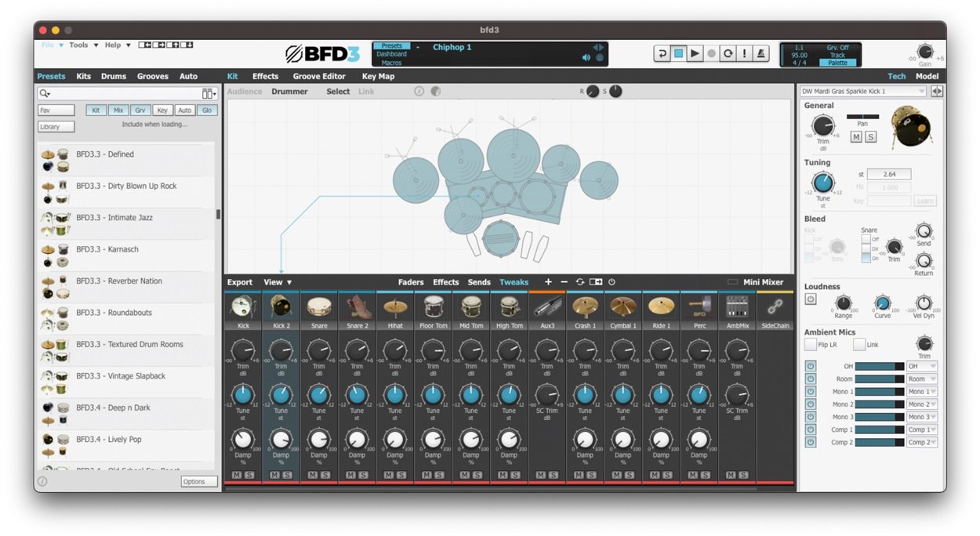980x536 pixels.
Task: Click the kick drum image in General
Action: [x=912, y=128]
